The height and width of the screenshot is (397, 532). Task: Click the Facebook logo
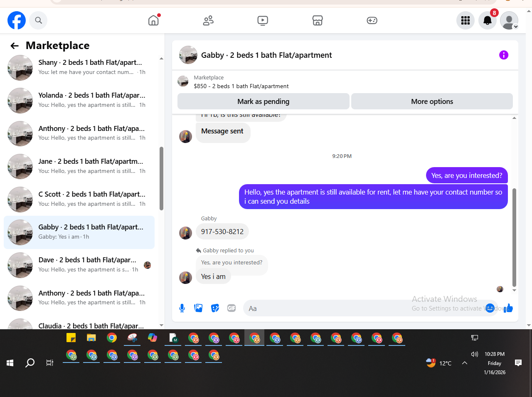point(17,20)
